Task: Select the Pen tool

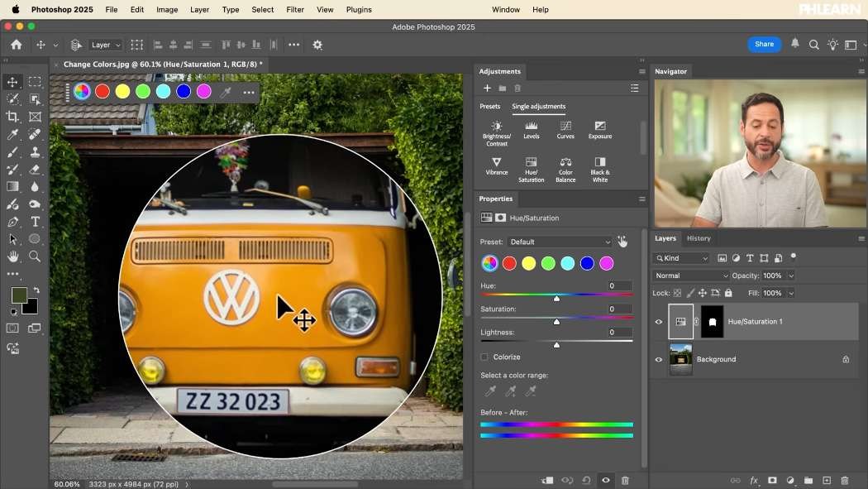Action: click(x=12, y=222)
